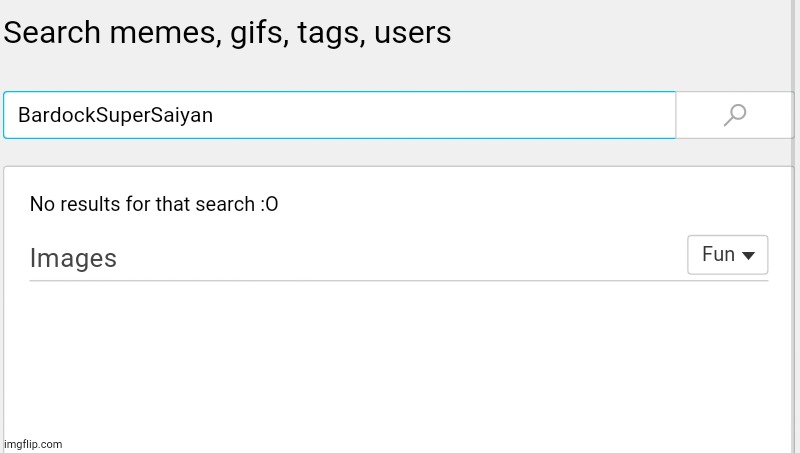
Task: Click the 'Search memes, gifs, tags, users' heading
Action: point(228,33)
